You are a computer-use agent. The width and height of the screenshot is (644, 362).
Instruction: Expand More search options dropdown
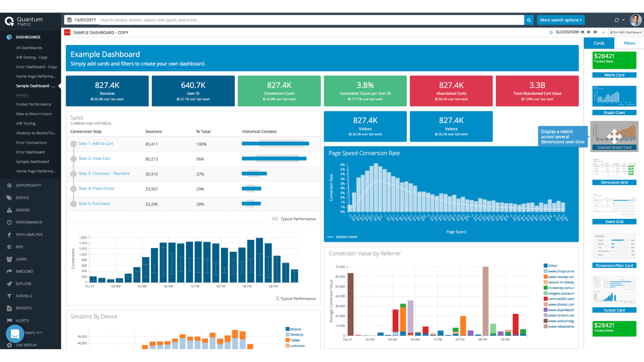point(561,20)
